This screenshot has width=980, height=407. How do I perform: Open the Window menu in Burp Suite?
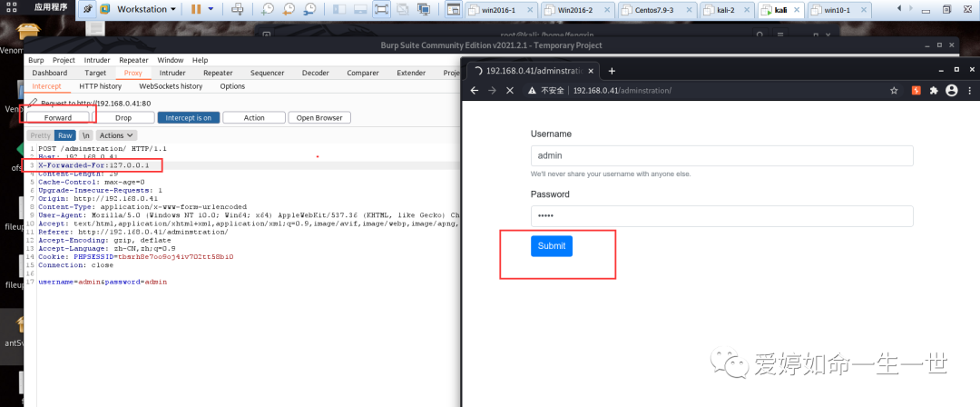171,60
